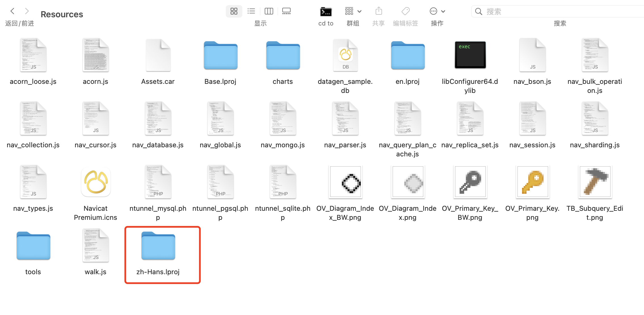Go back with the left chevron

pyautogui.click(x=12, y=11)
